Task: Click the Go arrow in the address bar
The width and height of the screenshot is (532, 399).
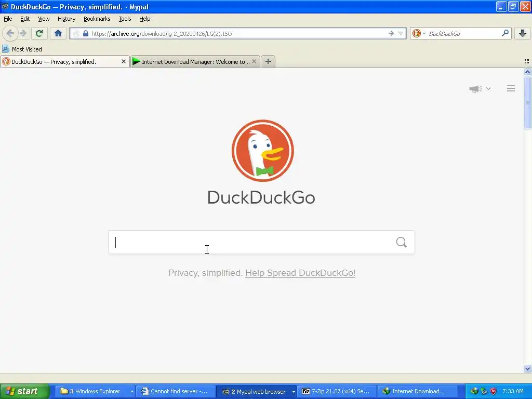Action: 391,33
